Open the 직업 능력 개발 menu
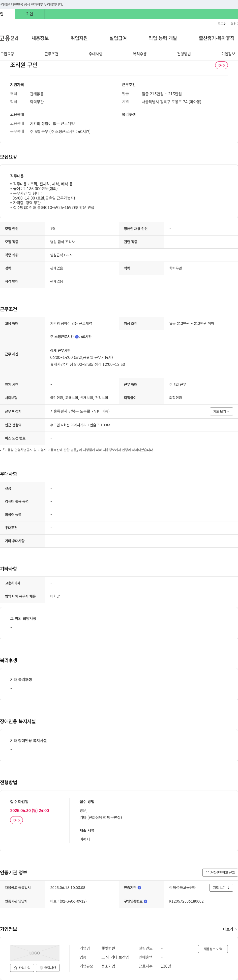238x980 pixels. coord(163,38)
